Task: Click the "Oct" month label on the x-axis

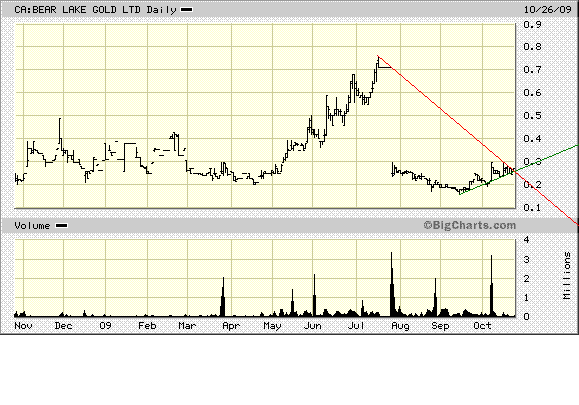Action: click(482, 326)
